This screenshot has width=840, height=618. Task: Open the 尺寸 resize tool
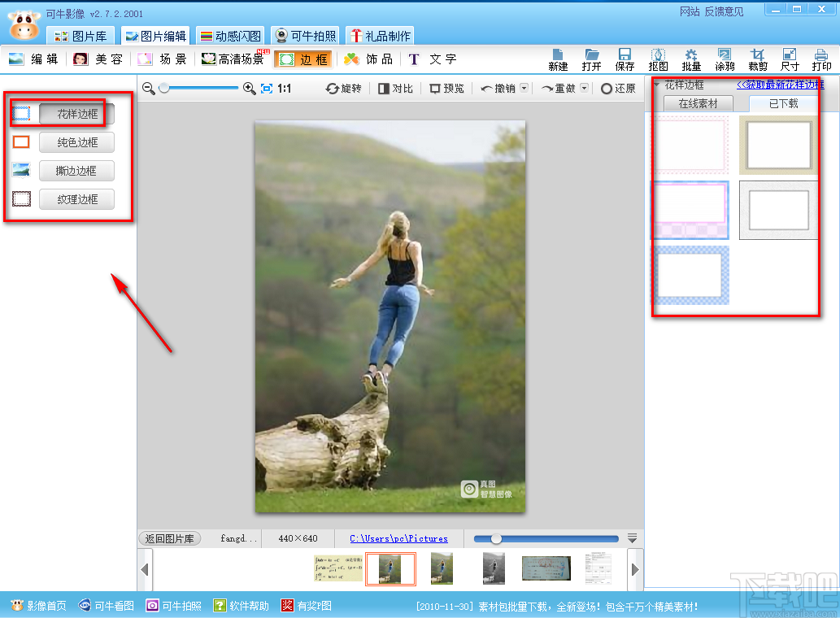click(790, 60)
